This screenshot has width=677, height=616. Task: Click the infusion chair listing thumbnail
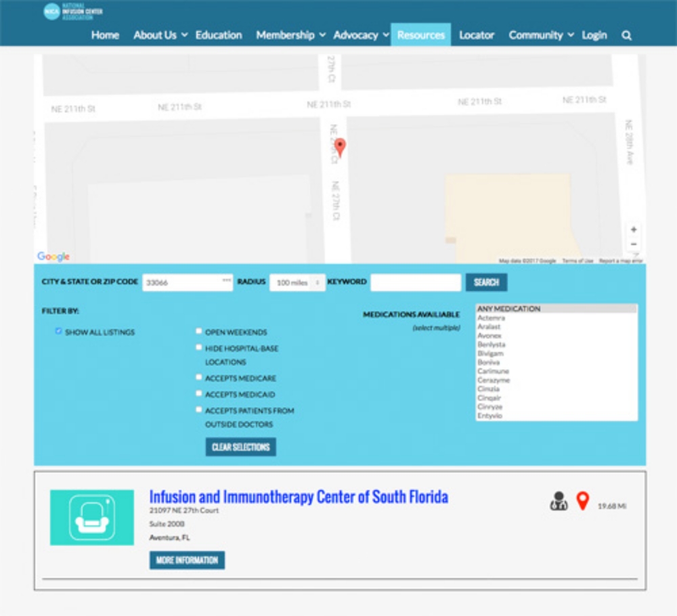pyautogui.click(x=92, y=518)
